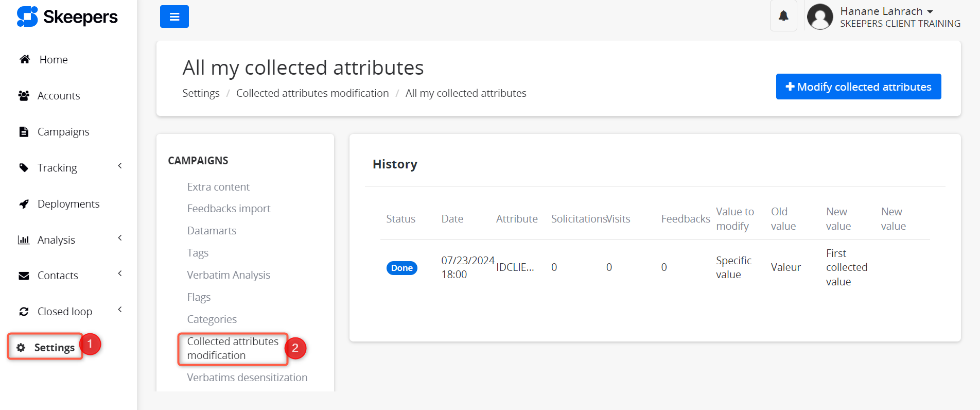Open Campaigns in sidebar
This screenshot has height=410, width=980.
[x=63, y=132]
